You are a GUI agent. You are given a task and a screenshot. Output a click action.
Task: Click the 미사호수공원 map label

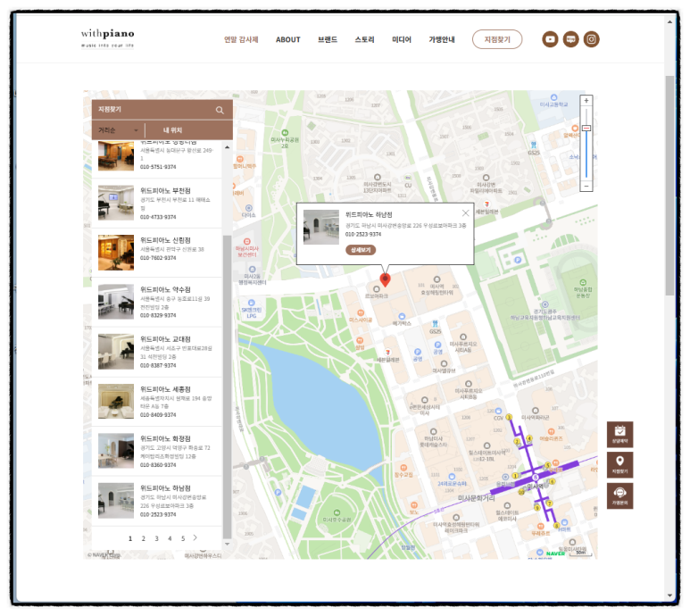pyautogui.click(x=337, y=520)
